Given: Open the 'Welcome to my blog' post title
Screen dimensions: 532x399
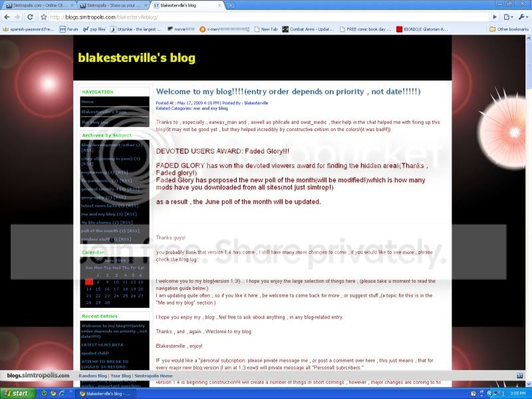Looking at the screenshot, I should pyautogui.click(x=288, y=92).
